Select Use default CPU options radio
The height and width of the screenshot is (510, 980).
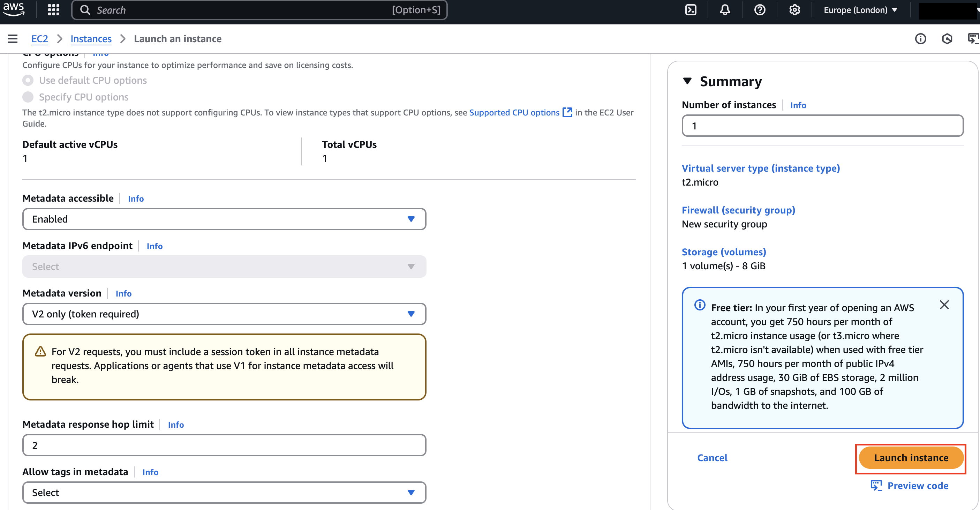[28, 80]
